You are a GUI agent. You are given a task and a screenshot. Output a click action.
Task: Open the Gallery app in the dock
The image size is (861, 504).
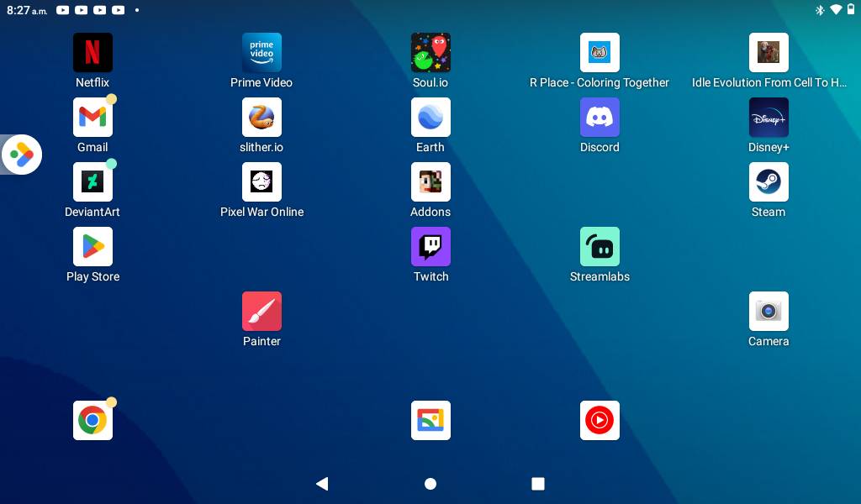[x=431, y=421]
